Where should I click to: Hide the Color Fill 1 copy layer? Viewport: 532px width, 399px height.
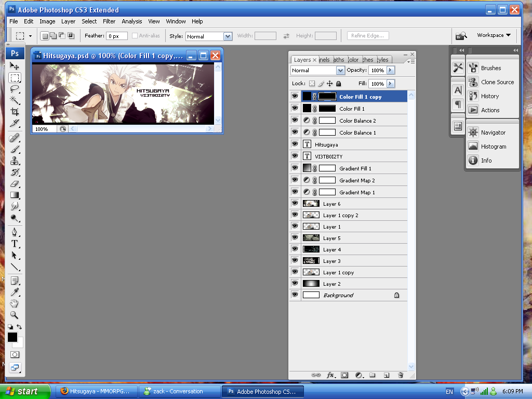click(295, 96)
